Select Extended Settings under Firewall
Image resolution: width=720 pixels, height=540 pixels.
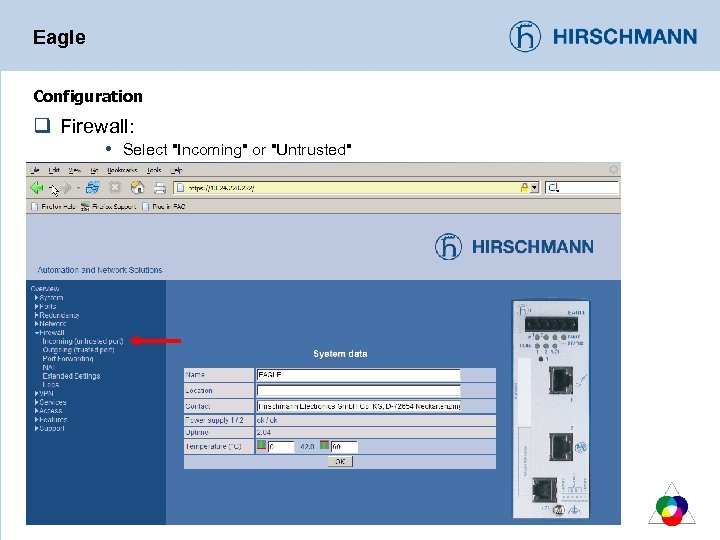click(x=71, y=376)
